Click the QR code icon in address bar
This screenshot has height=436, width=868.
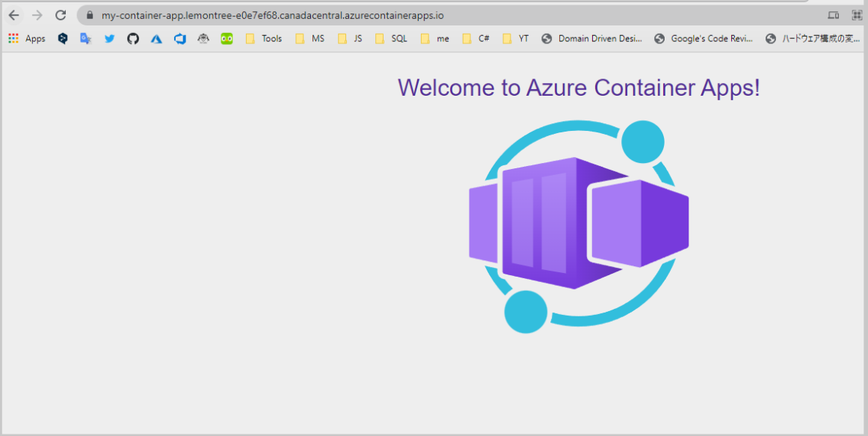click(858, 16)
